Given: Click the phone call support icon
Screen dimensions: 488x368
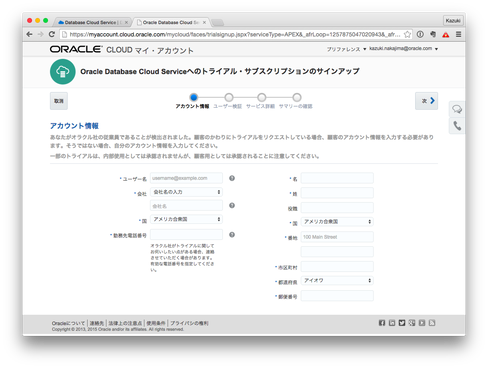Looking at the screenshot, I should click(457, 126).
